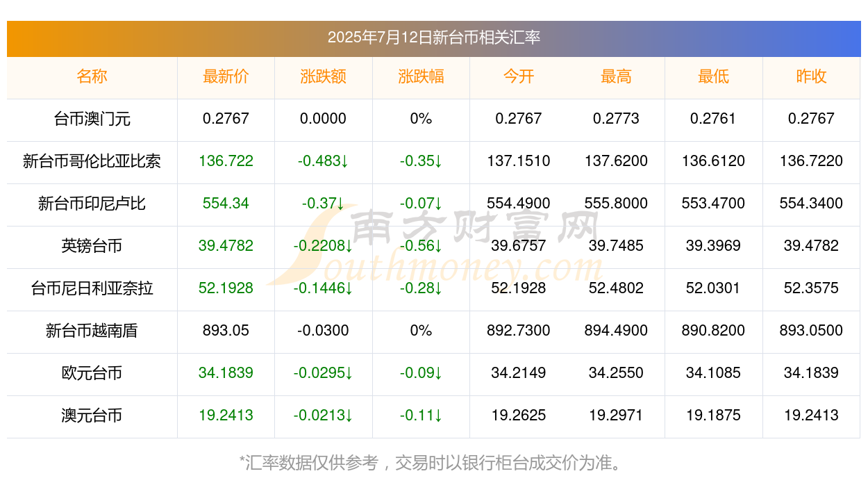Select the 最新价 column header

pyautogui.click(x=226, y=76)
